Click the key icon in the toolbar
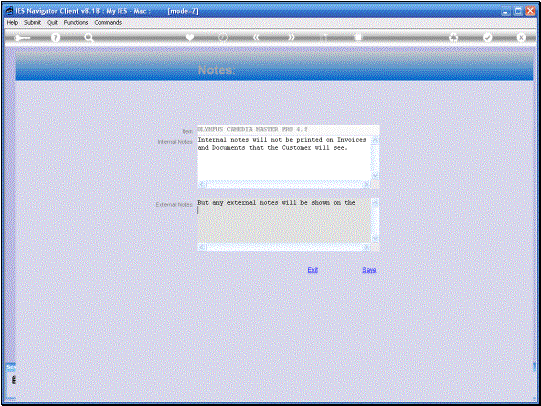 click(22, 38)
